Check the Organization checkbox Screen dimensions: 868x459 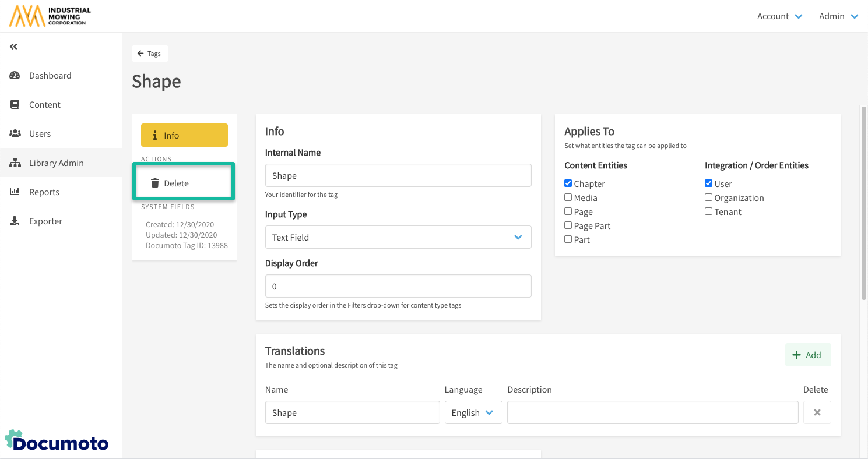708,197
